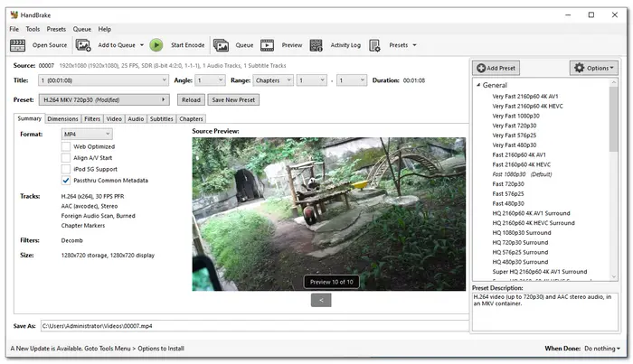Toggle the Align A/V Start checkbox
Screen dimensions: 633x364
click(x=66, y=157)
